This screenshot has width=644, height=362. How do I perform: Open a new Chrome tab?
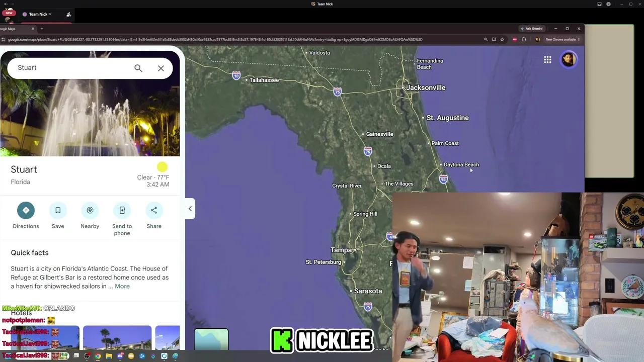42,29
